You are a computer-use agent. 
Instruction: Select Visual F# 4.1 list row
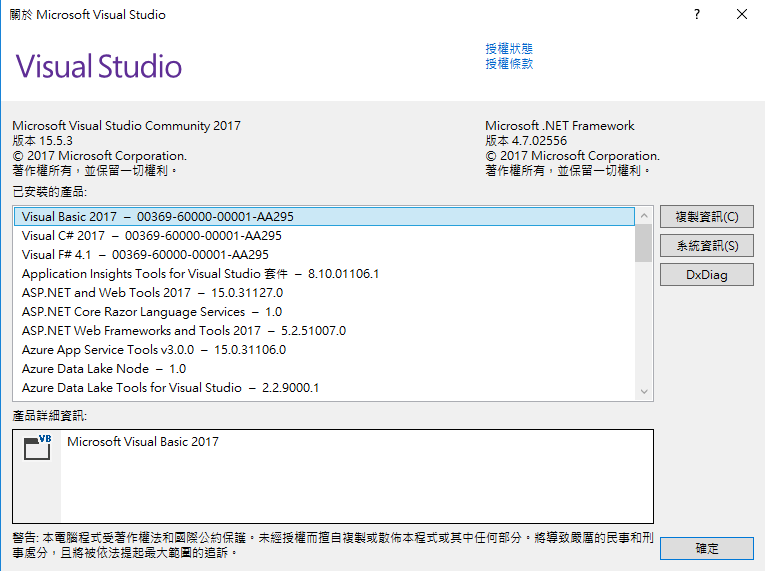pyautogui.click(x=324, y=255)
